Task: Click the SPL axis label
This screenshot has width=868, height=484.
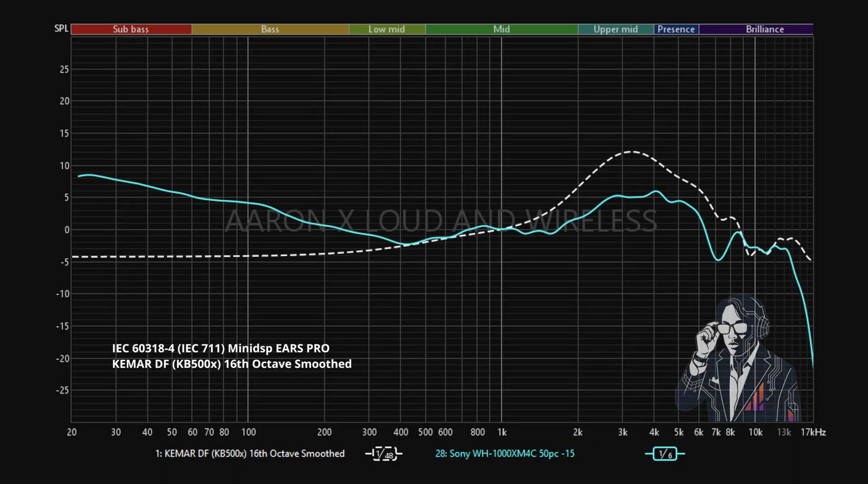Action: [61, 28]
